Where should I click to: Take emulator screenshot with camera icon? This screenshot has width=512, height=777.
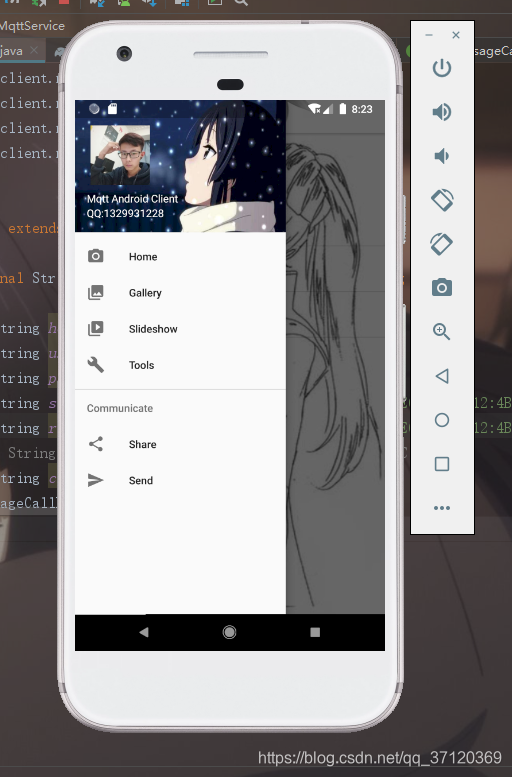442,287
